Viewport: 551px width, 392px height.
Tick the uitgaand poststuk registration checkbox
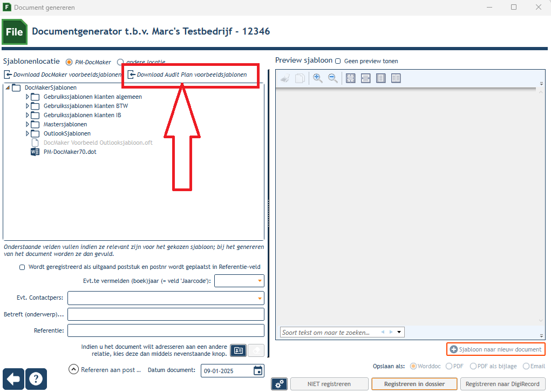pos(22,267)
